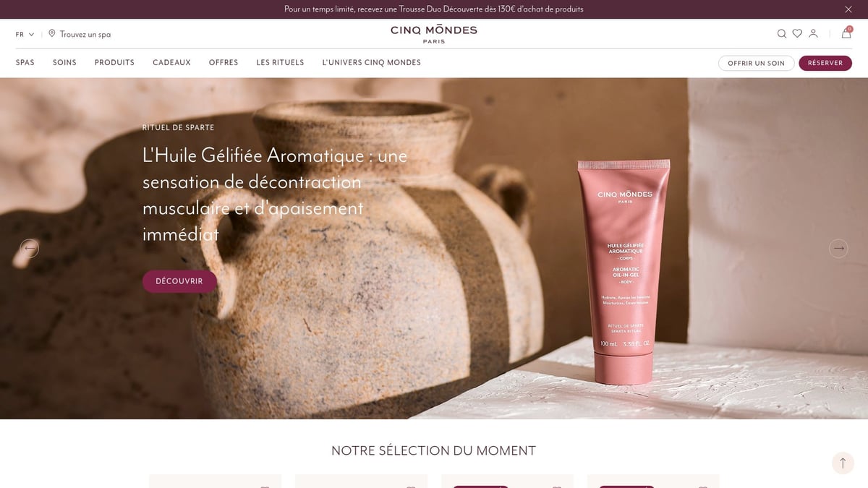
Task: Open the PRODUITS menu
Action: point(114,63)
